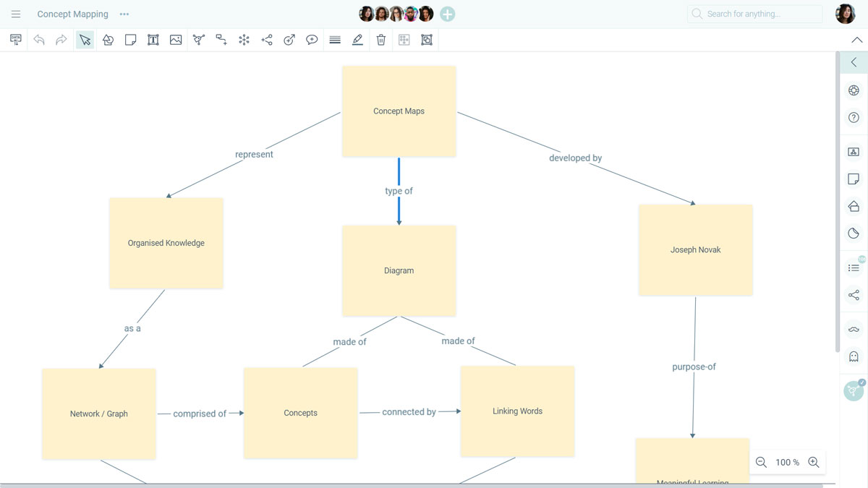Open the comment bubble tool
Viewport: 868px width, 488px height.
pos(312,40)
